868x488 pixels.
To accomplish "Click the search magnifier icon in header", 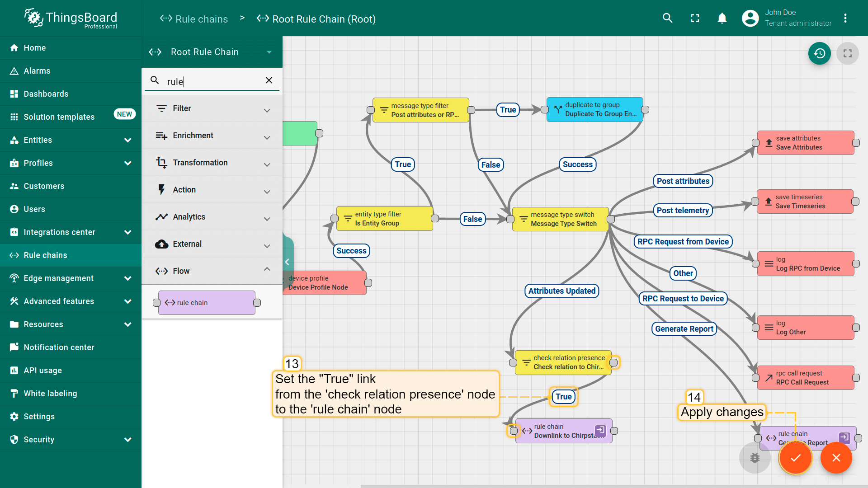I will 668,18.
